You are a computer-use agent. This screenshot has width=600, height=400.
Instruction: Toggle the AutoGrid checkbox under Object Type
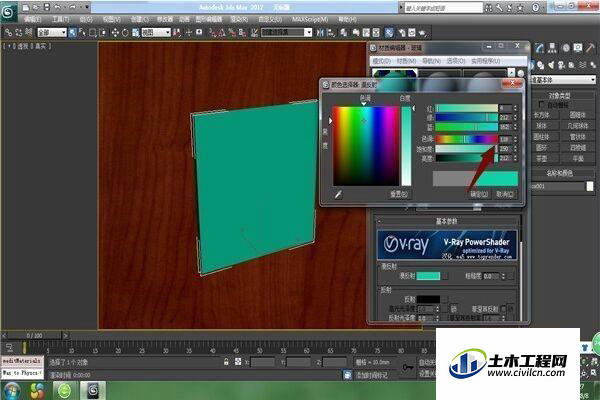pos(541,104)
